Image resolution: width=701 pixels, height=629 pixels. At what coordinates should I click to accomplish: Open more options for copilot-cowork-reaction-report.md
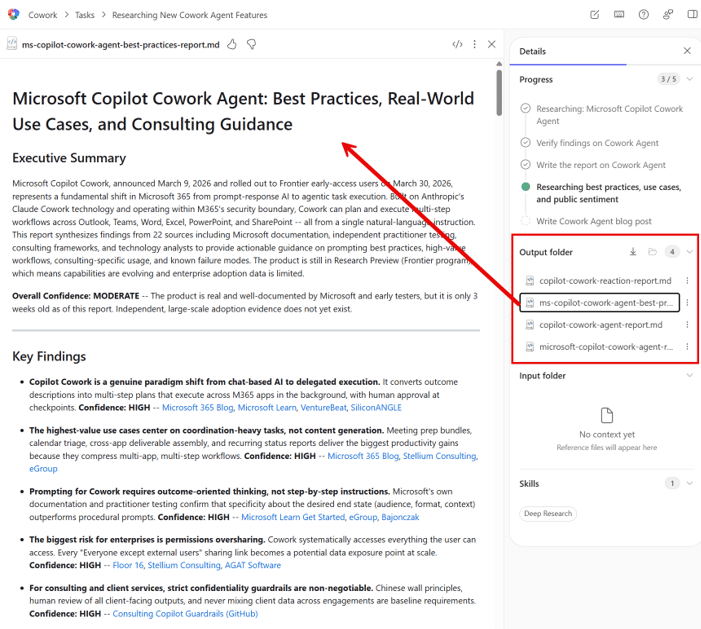(x=687, y=280)
